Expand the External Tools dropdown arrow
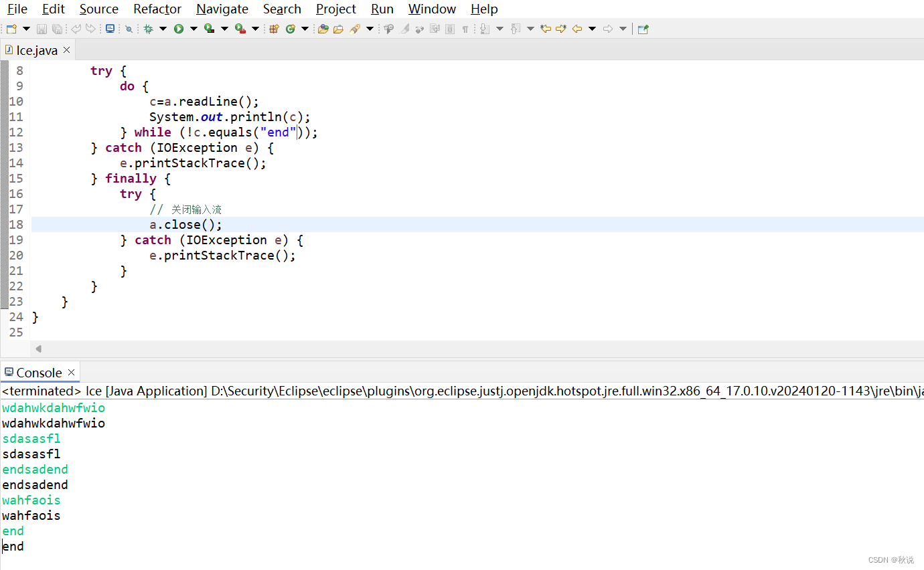 point(255,29)
